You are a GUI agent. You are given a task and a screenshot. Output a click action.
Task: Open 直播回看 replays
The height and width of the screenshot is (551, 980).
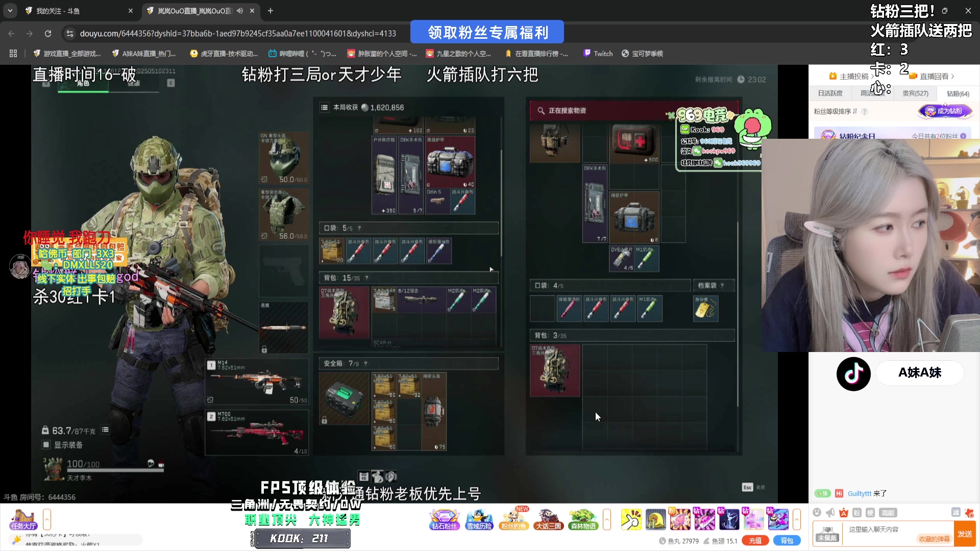(x=932, y=77)
